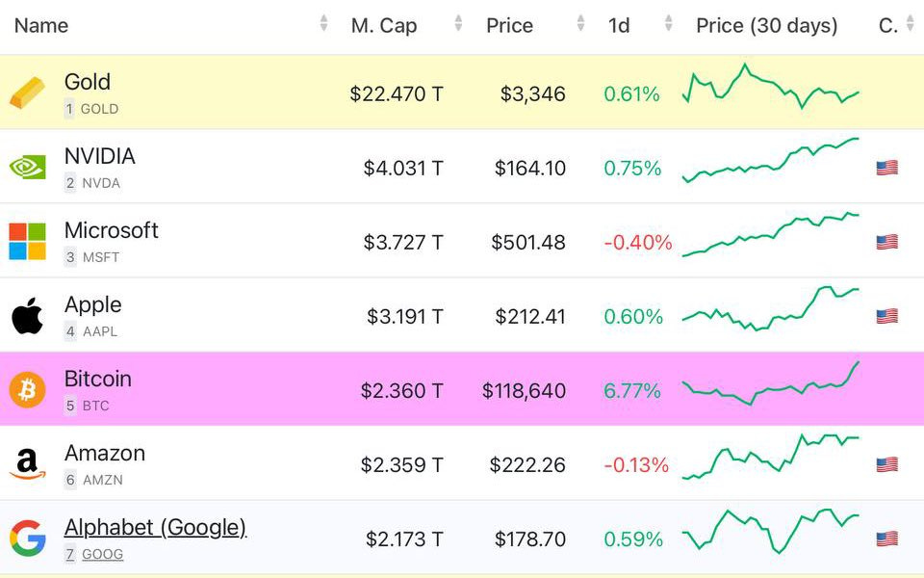Image resolution: width=924 pixels, height=578 pixels.
Task: Click Amazon price $222.26
Action: 527,465
